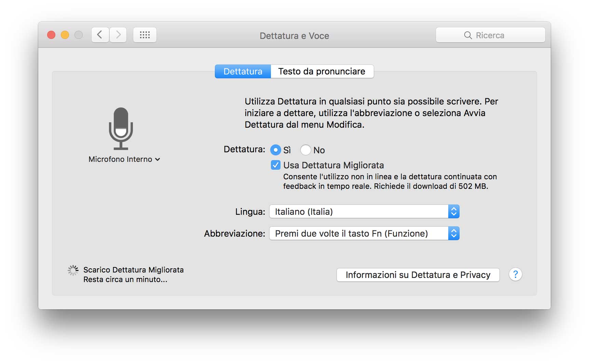Close the window with the red button
The image size is (589, 364).
coord(51,35)
